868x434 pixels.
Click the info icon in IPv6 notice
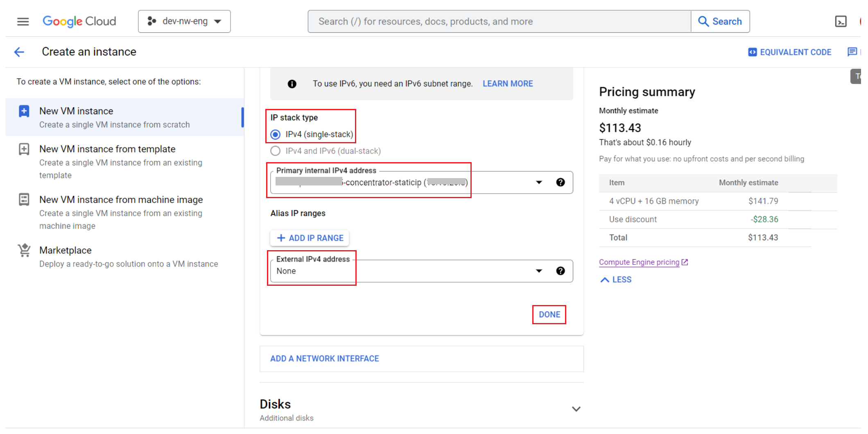tap(292, 84)
